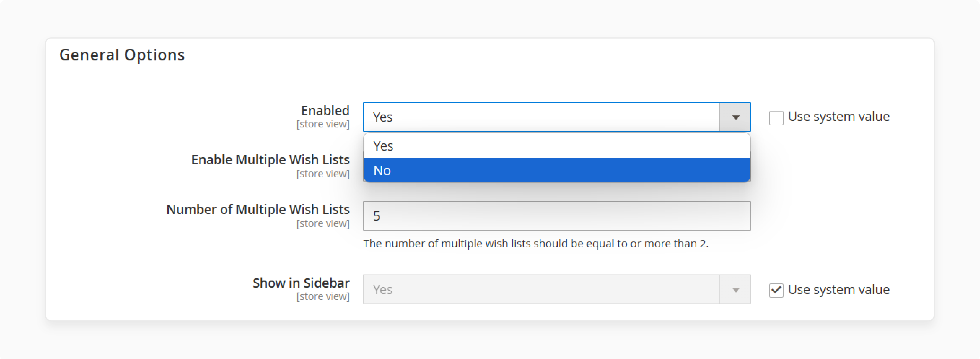
Task: Click the Show in Sidebar label
Action: click(301, 283)
